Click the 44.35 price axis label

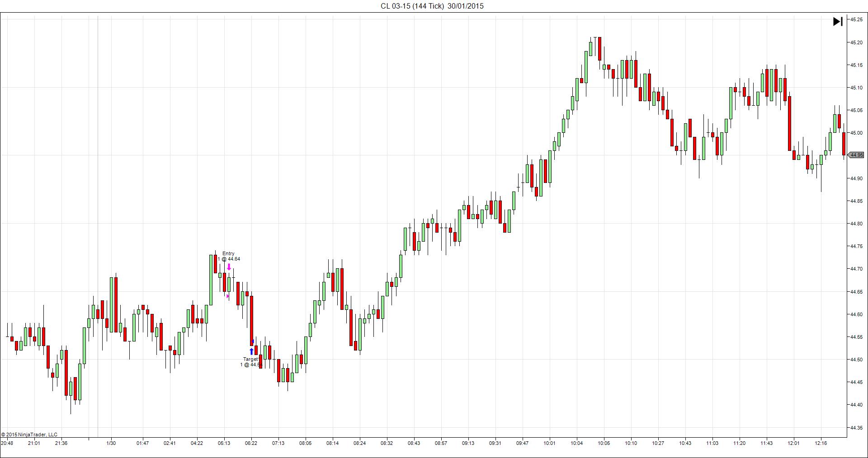tap(856, 428)
